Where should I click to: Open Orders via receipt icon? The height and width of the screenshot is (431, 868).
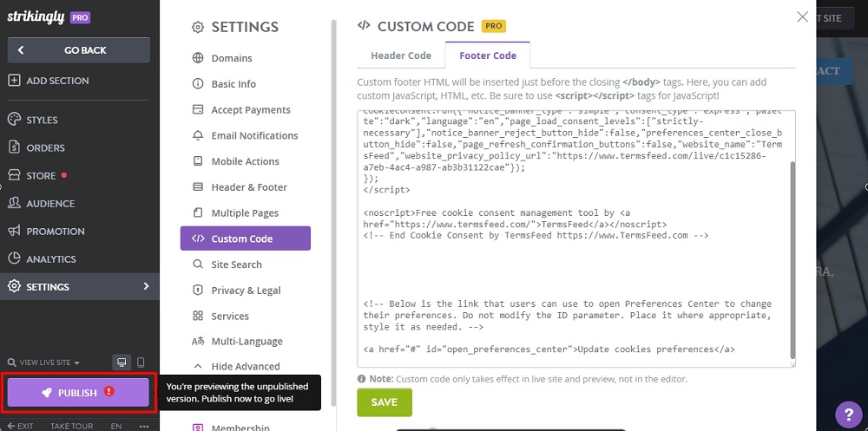pyautogui.click(x=15, y=147)
